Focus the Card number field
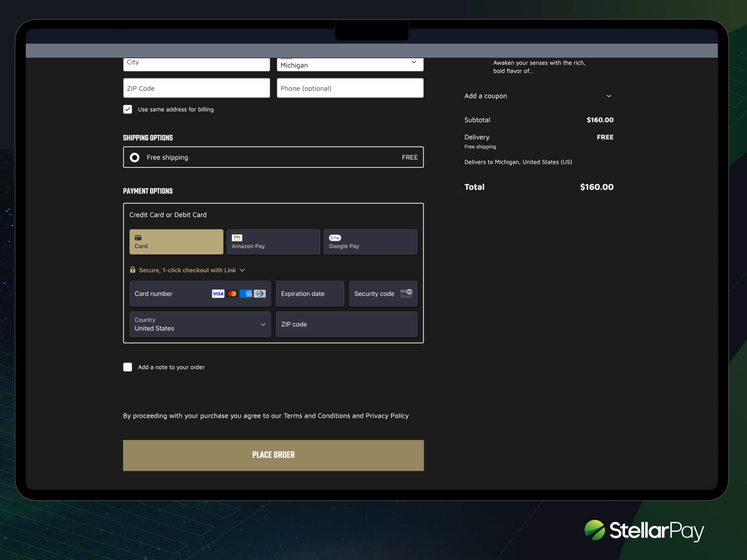 [x=200, y=294]
